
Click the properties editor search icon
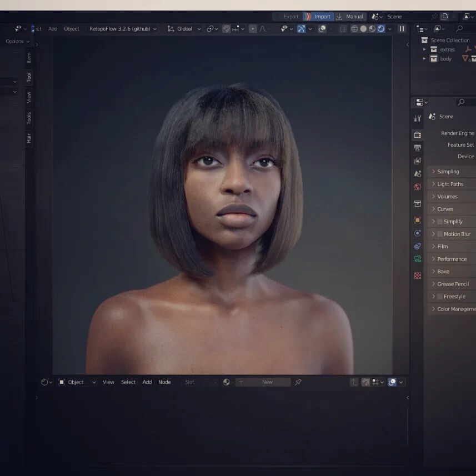pyautogui.click(x=461, y=102)
